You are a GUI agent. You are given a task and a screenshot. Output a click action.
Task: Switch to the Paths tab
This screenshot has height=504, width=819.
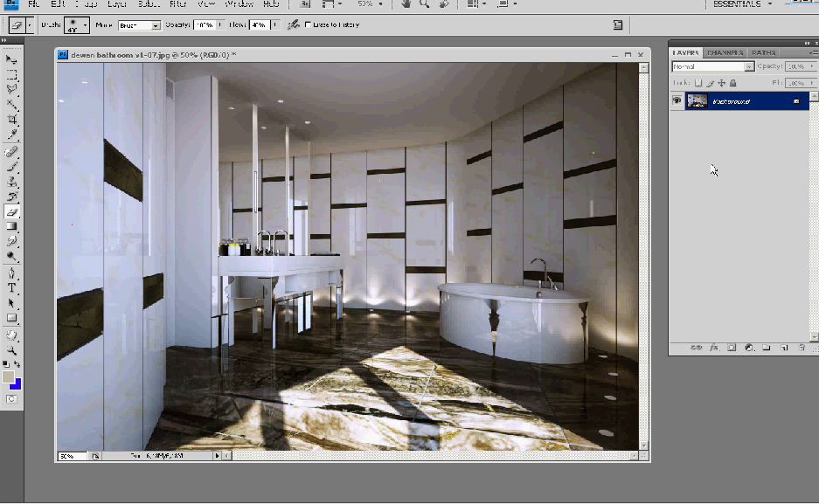click(x=764, y=52)
